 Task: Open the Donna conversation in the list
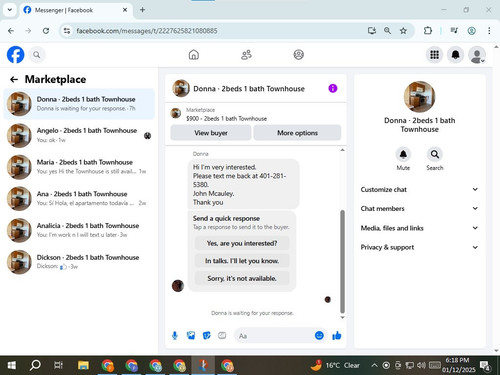[x=79, y=104]
